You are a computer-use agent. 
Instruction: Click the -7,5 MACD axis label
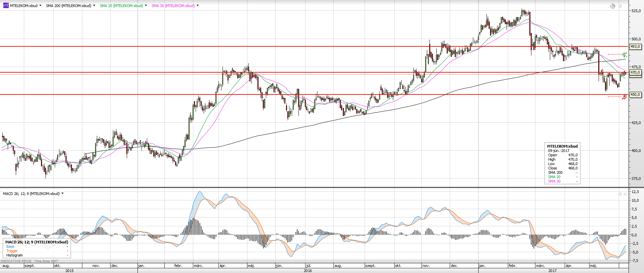click(x=635, y=261)
